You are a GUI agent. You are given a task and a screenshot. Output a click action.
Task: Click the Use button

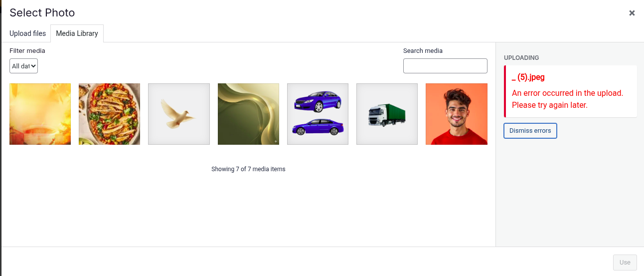[x=625, y=262]
